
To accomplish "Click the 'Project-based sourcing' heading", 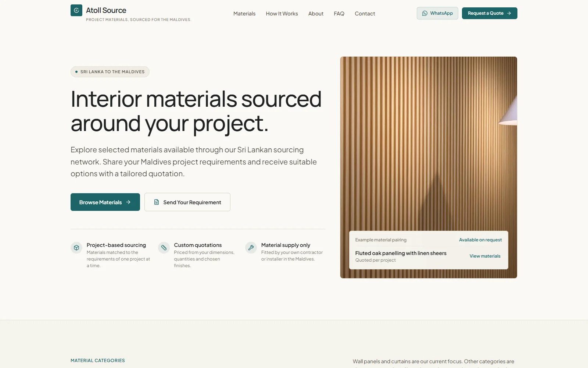I will [116, 245].
